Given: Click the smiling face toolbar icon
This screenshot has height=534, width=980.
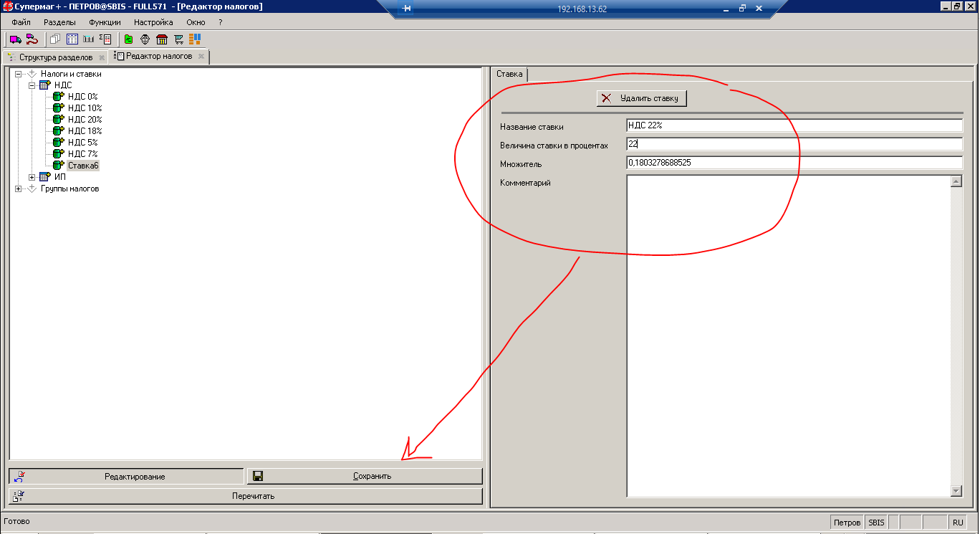Looking at the screenshot, I should tap(145, 39).
